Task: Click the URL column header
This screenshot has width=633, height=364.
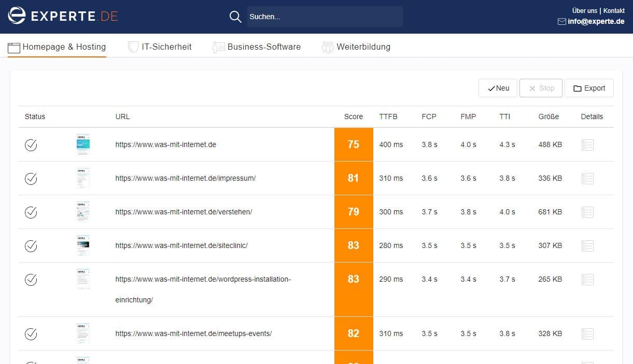Action: 122,117
